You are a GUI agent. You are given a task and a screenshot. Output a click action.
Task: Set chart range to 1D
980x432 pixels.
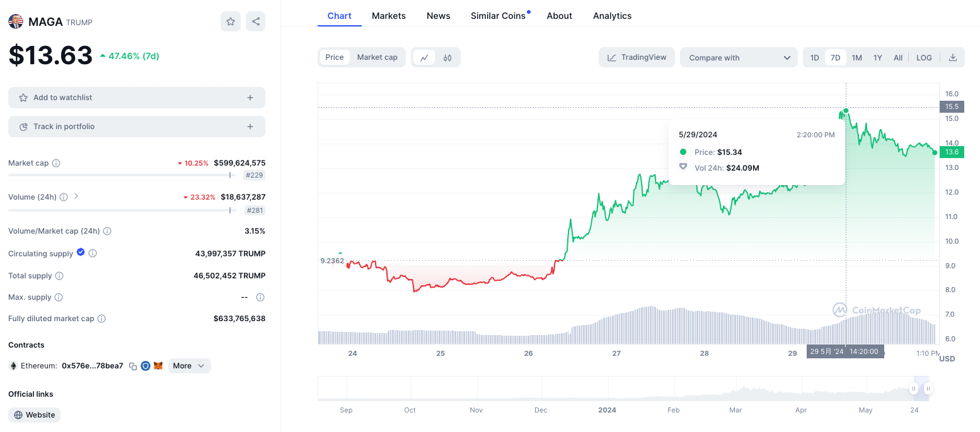[x=814, y=57]
